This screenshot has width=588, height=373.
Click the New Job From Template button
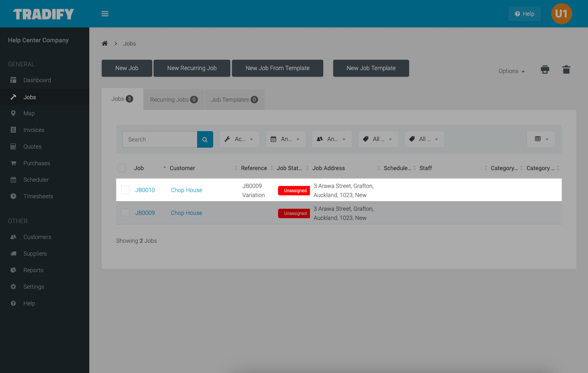point(277,68)
